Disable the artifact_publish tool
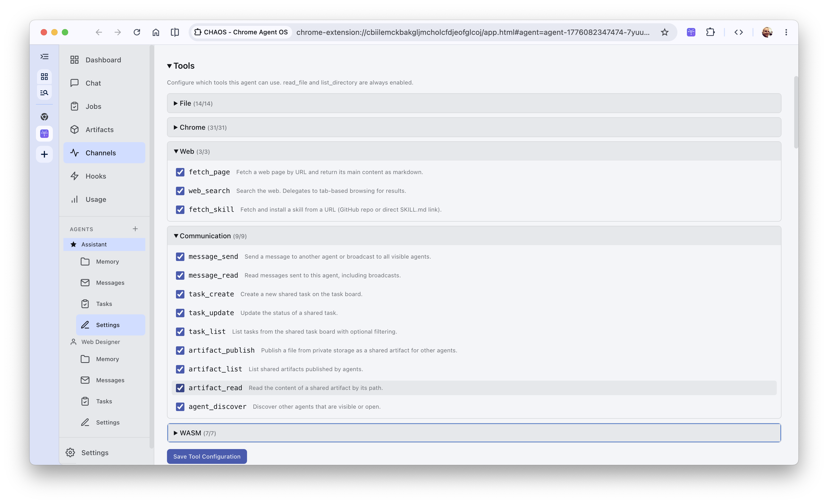 point(180,351)
